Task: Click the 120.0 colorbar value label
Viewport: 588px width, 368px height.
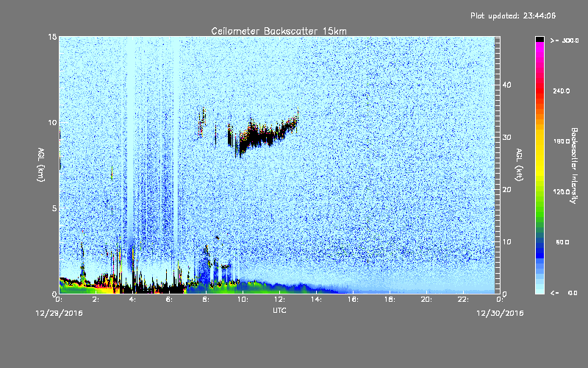Action: (562, 192)
